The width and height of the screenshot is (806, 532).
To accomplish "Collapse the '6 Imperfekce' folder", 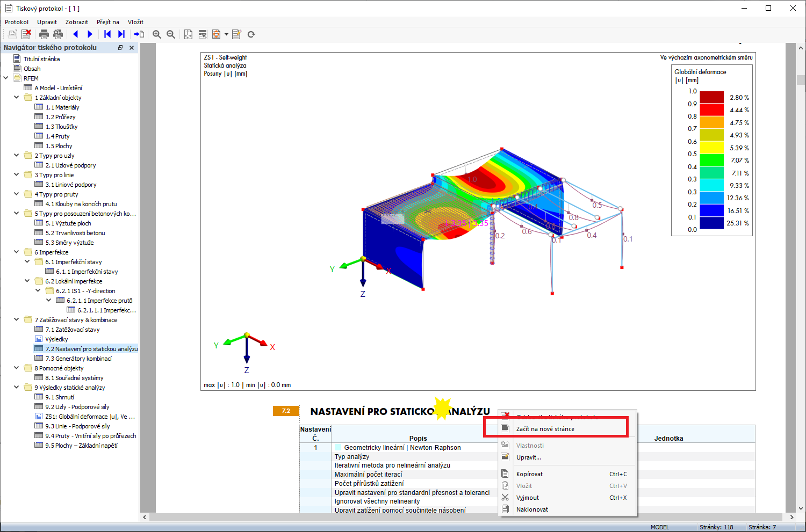I will (x=17, y=252).
